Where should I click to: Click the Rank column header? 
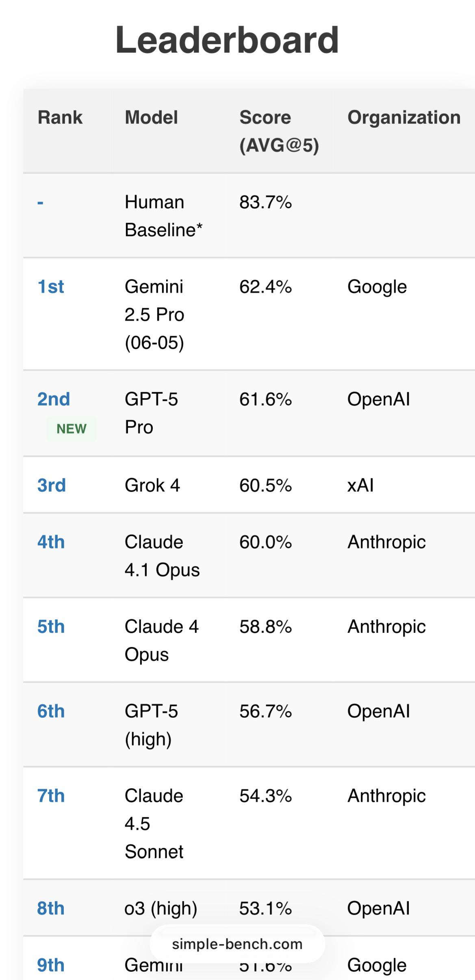(60, 117)
